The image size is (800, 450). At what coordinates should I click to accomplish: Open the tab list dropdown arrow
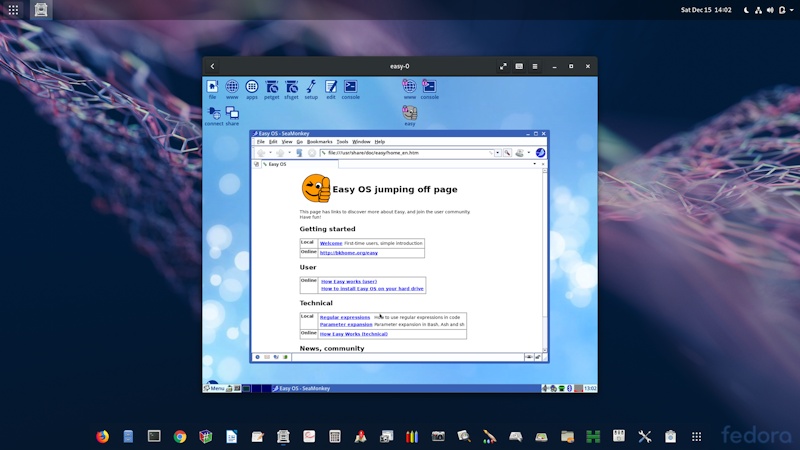coord(535,164)
